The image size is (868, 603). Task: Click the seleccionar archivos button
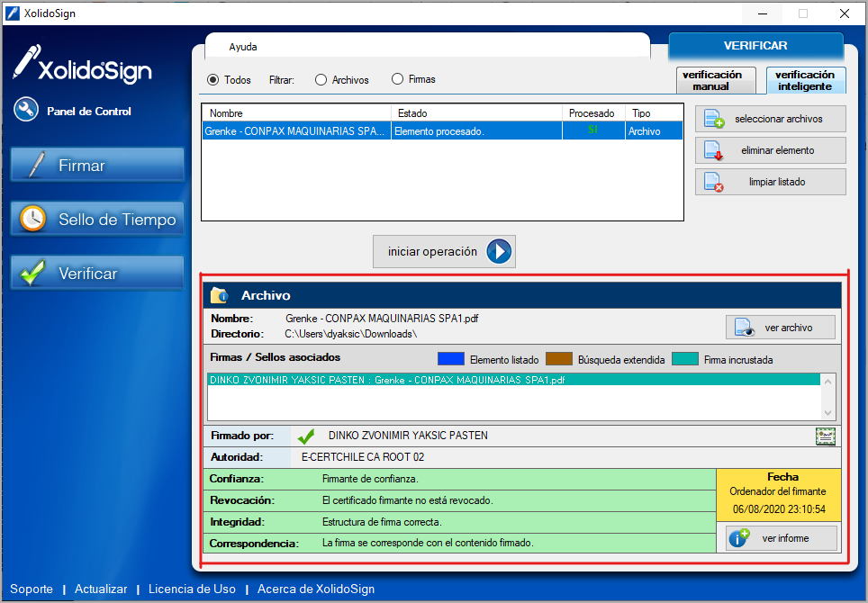tap(771, 119)
